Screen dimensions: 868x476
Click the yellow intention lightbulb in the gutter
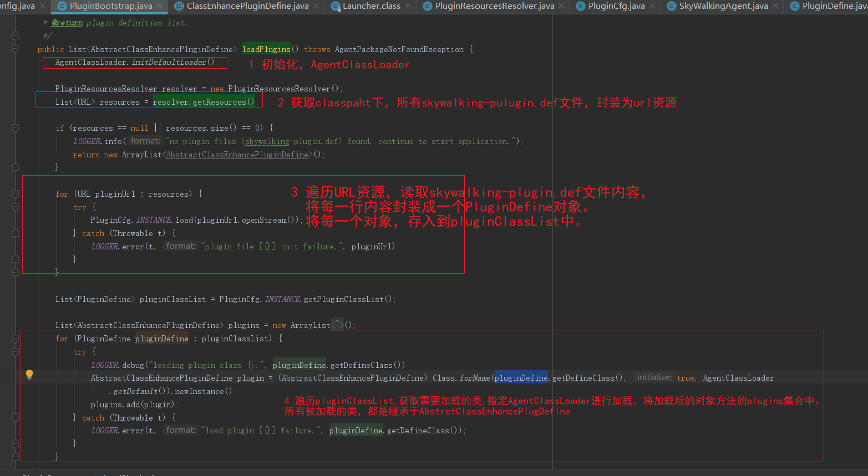tap(29, 375)
